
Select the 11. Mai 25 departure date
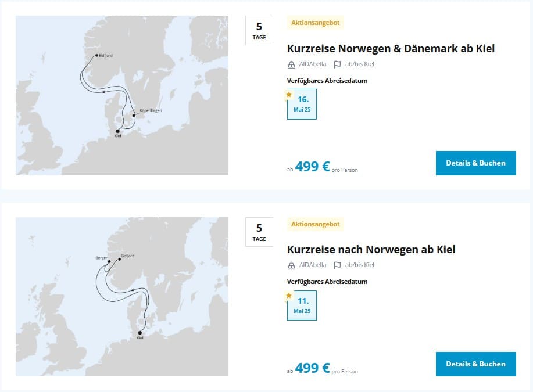[302, 306]
